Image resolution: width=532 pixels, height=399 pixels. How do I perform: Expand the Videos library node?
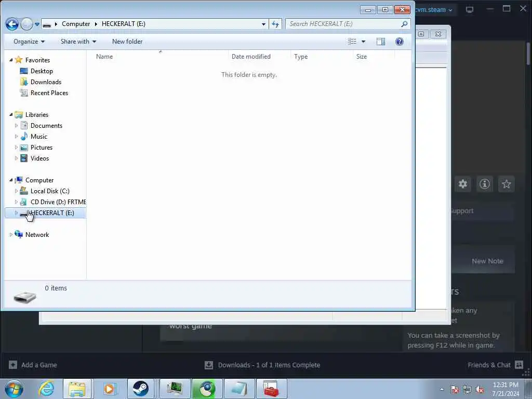16,158
